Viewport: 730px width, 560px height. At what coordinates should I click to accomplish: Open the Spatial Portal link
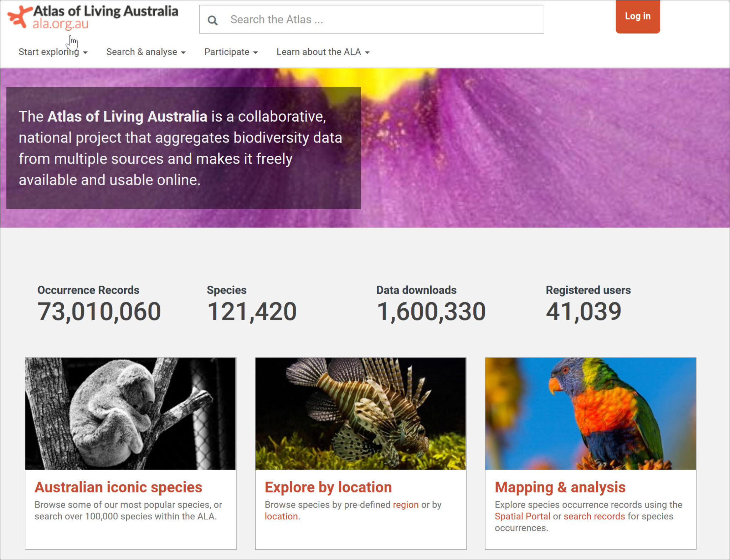523,517
